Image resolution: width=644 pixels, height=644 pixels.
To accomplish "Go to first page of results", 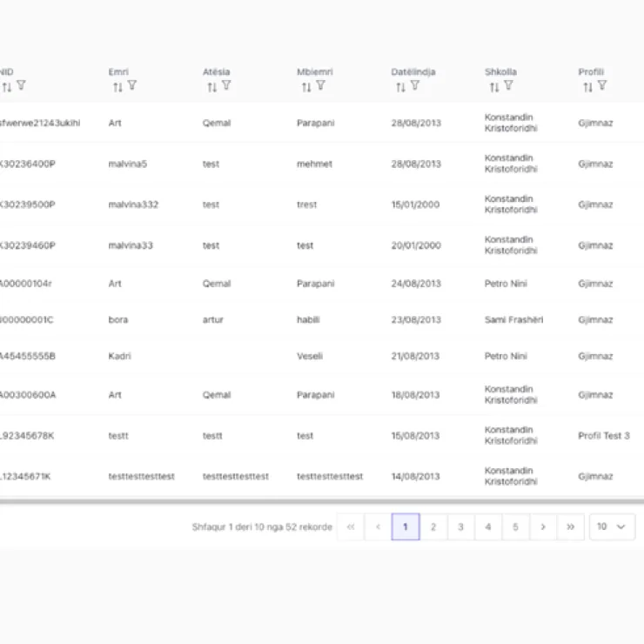I will coord(351,527).
